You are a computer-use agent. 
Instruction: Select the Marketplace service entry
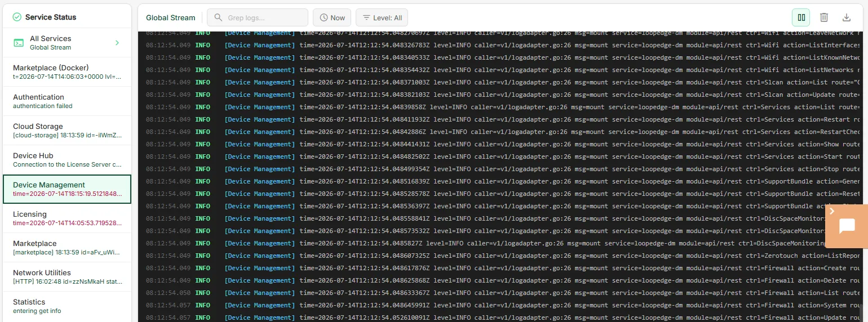coord(67,248)
